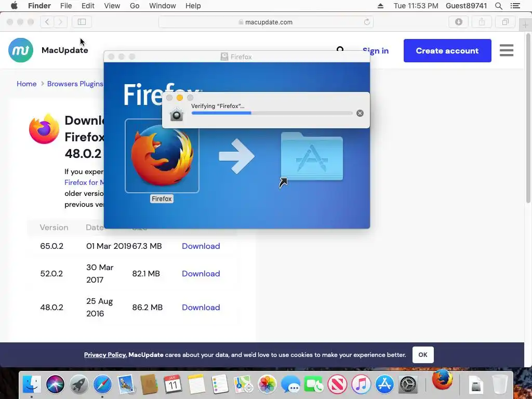Download Firefox version 65.0.2
Image resolution: width=532 pixels, height=399 pixels.
[x=201, y=246]
